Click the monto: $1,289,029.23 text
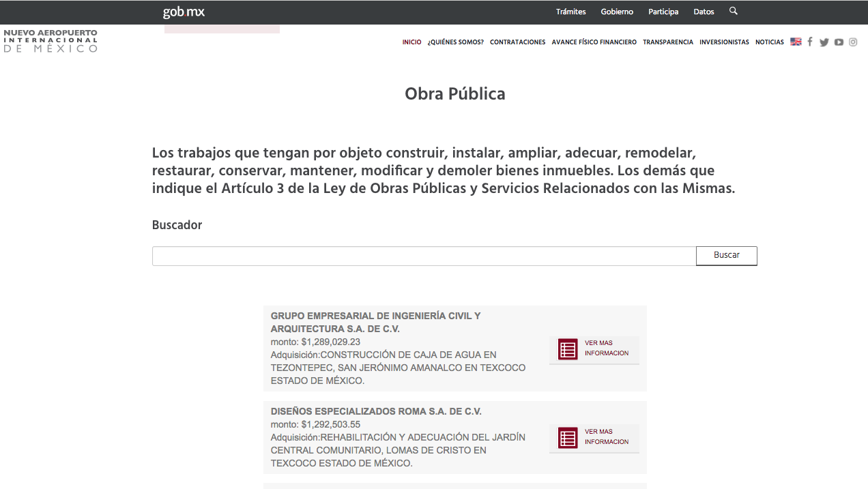The height and width of the screenshot is (489, 868). click(x=315, y=342)
